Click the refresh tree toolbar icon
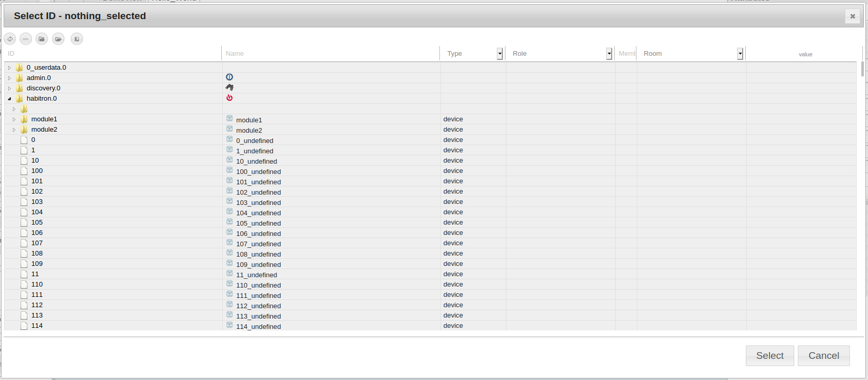The height and width of the screenshot is (380, 868). [x=10, y=39]
